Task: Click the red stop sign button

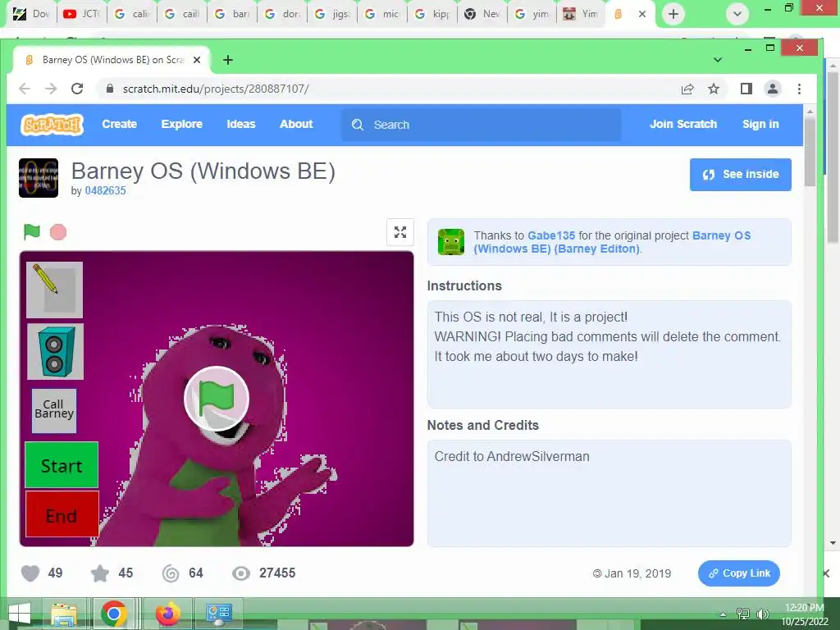Action: point(58,232)
